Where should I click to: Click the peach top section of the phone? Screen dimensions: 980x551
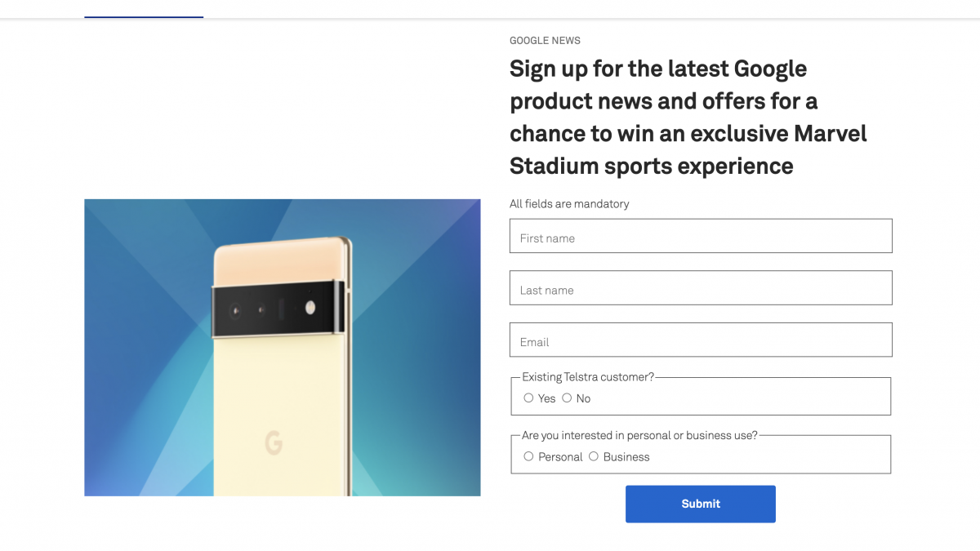click(278, 261)
